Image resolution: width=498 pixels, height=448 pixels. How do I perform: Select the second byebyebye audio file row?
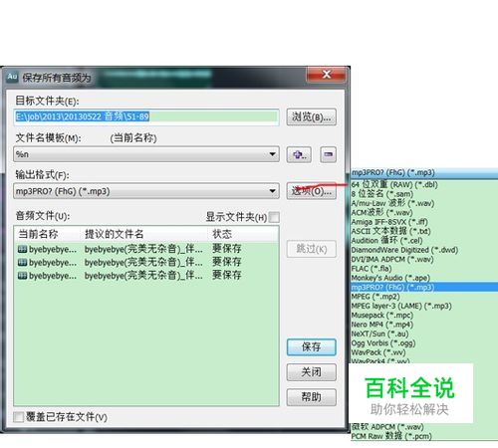(146, 262)
